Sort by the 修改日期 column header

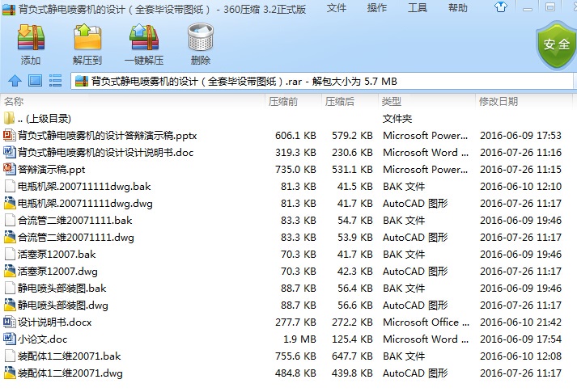point(524,101)
